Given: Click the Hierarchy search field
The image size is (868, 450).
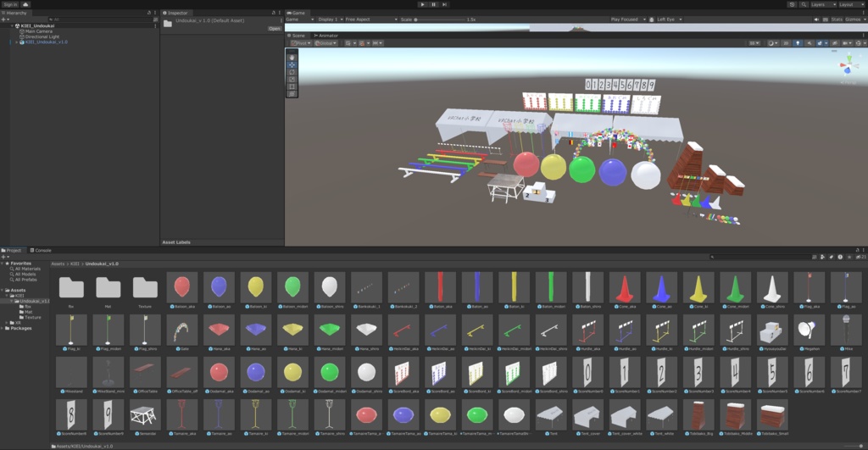Looking at the screenshot, I should tap(103, 19).
